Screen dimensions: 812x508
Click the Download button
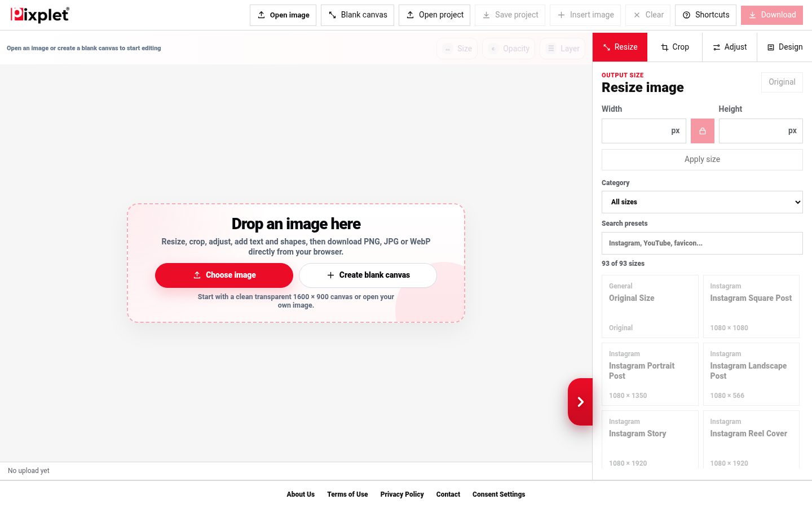(772, 15)
